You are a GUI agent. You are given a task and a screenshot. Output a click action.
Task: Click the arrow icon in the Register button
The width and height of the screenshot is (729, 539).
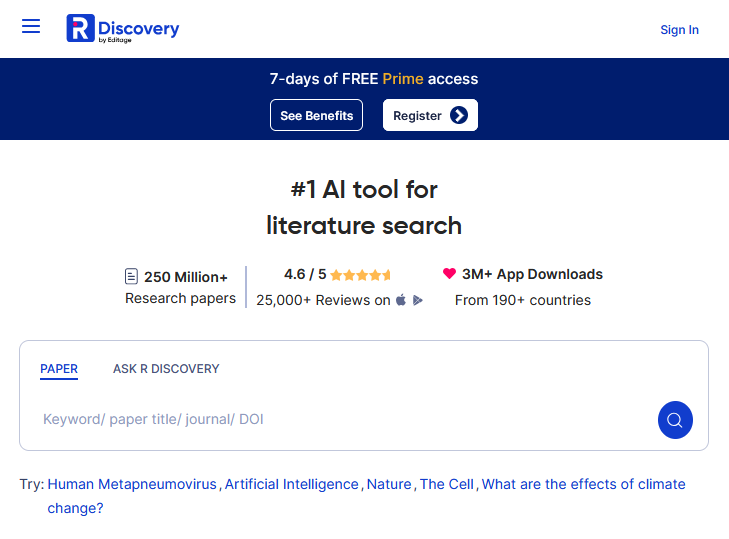coord(459,115)
